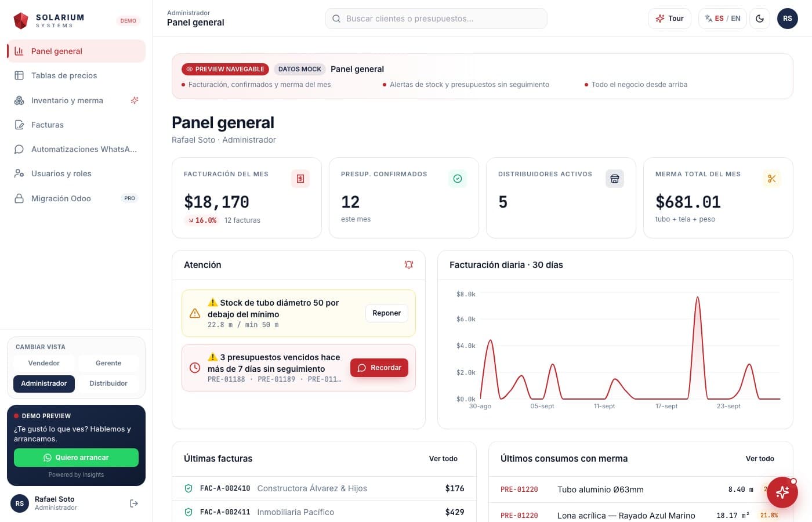Click the $429 invoice amount

(455, 512)
